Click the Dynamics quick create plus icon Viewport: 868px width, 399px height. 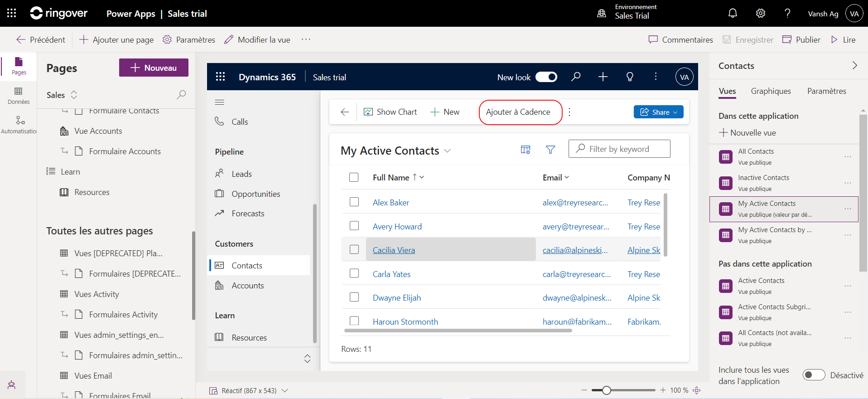click(603, 77)
